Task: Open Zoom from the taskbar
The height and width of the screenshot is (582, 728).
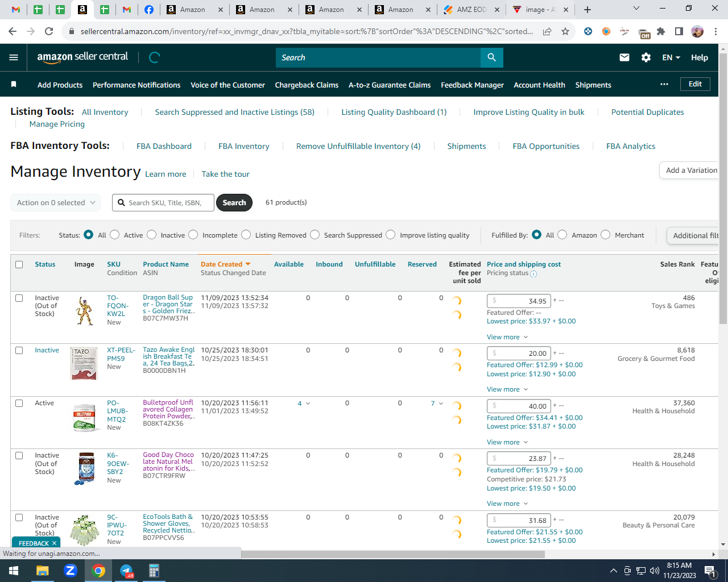Action: point(71,571)
